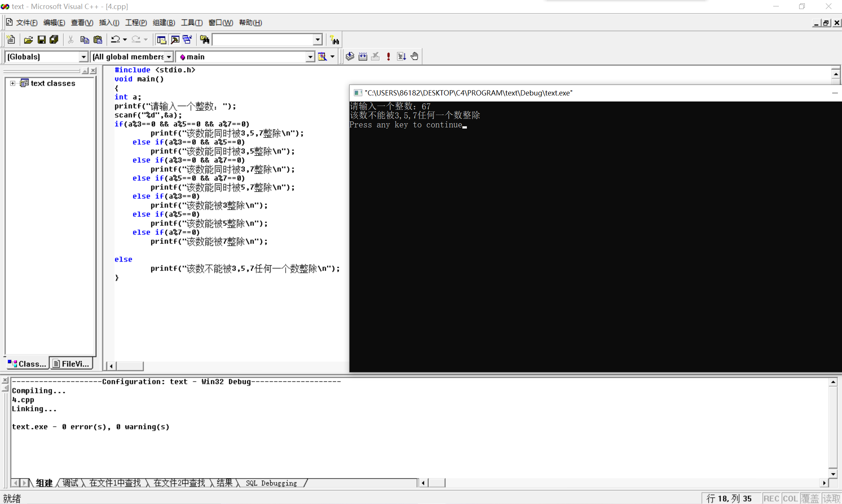Click in the find text input field
Image resolution: width=842 pixels, height=504 pixels.
coord(263,39)
